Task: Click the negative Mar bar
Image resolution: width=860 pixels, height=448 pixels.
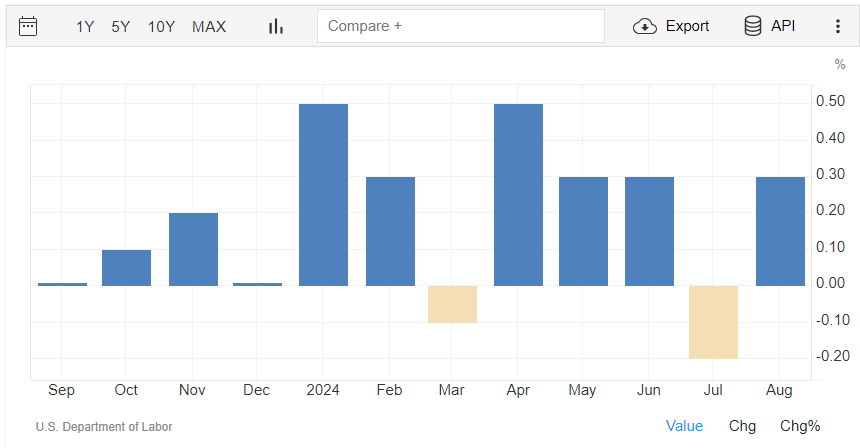Action: pyautogui.click(x=452, y=304)
